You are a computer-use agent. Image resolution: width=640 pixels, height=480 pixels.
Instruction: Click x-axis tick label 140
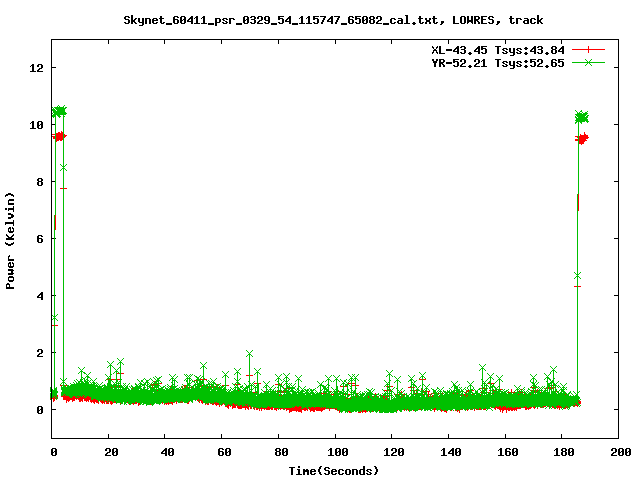tap(451, 452)
